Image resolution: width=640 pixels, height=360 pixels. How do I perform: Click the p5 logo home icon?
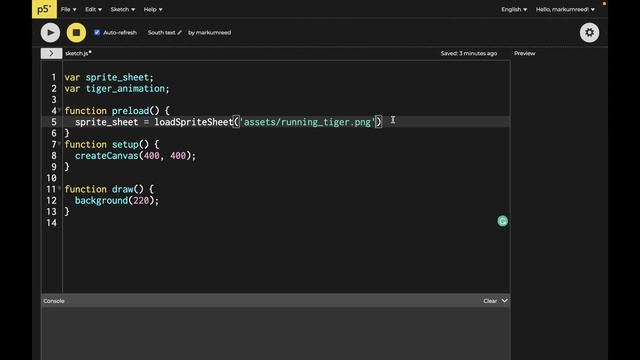pyautogui.click(x=44, y=9)
